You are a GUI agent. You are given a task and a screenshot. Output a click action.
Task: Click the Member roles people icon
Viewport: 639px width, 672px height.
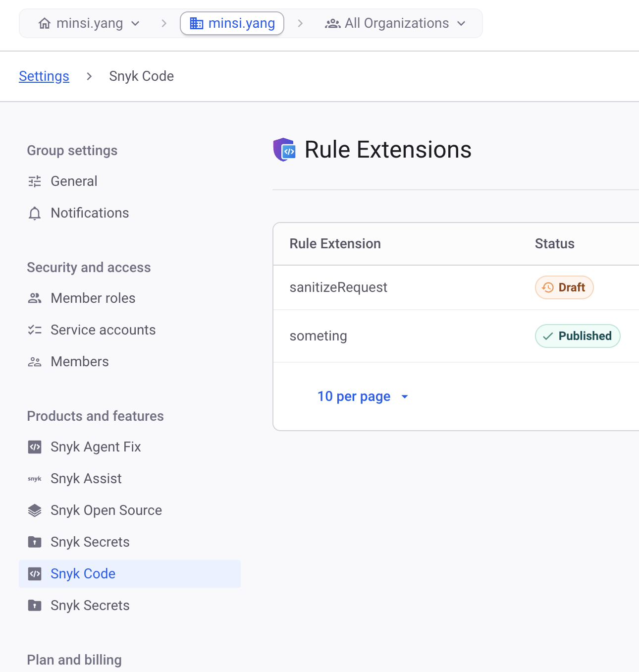click(x=35, y=298)
